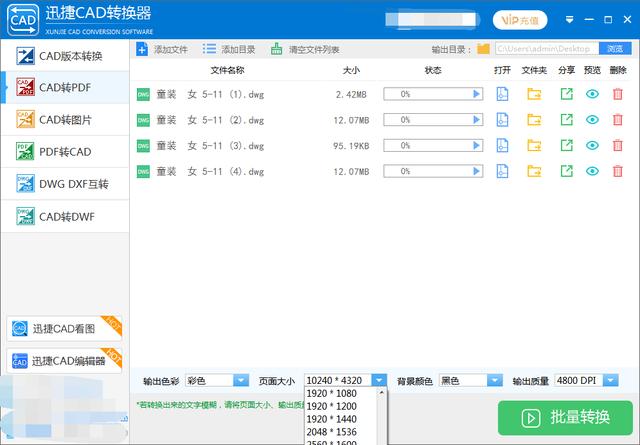Screen dimensions: 640x445
Task: Delete 童装 5-11 (4).dwg from list
Action: 617,171
